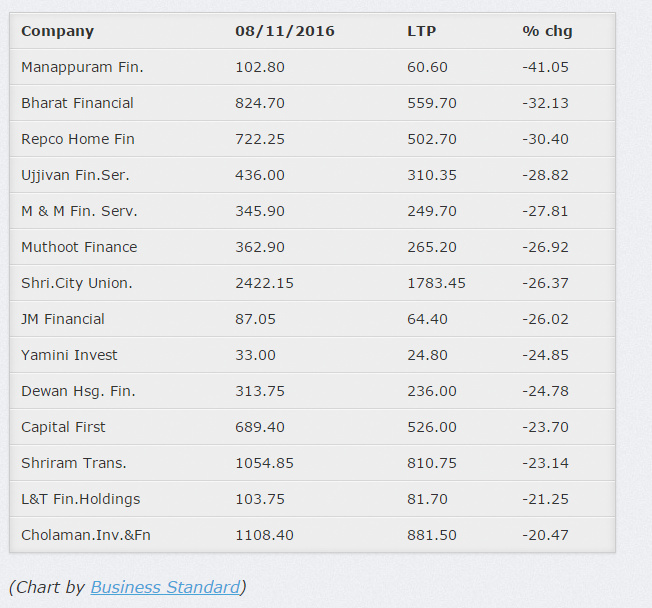This screenshot has height=608, width=652.
Task: Select Dewan Hsg. Fin. percent change -24.78
Action: 545,391
